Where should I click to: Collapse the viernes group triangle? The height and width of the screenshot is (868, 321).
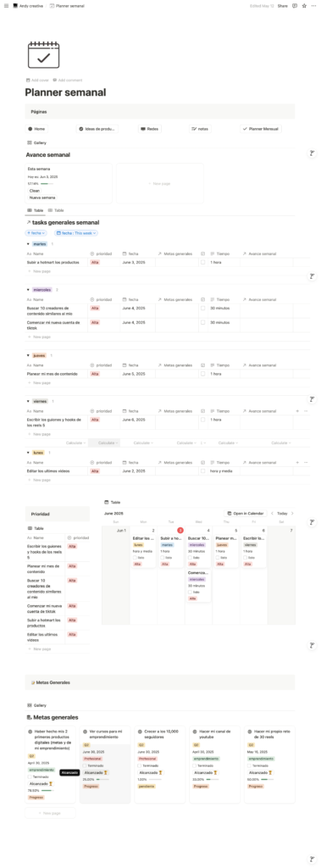coord(28,401)
